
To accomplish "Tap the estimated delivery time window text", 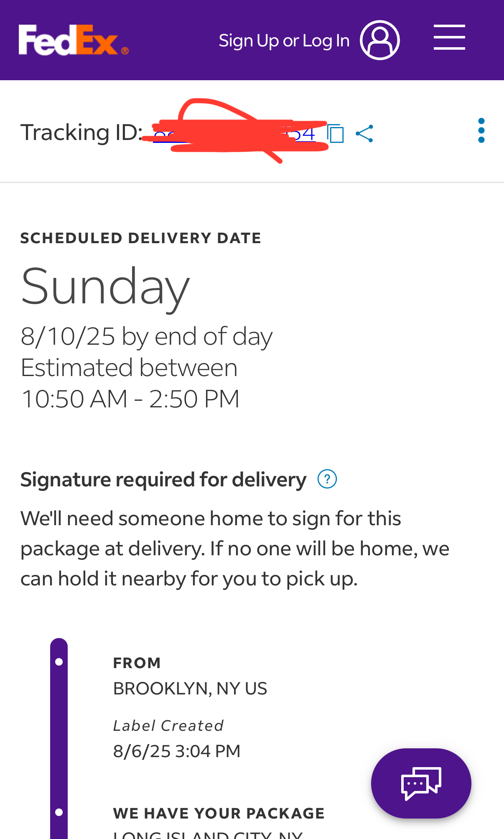I will pos(130,399).
